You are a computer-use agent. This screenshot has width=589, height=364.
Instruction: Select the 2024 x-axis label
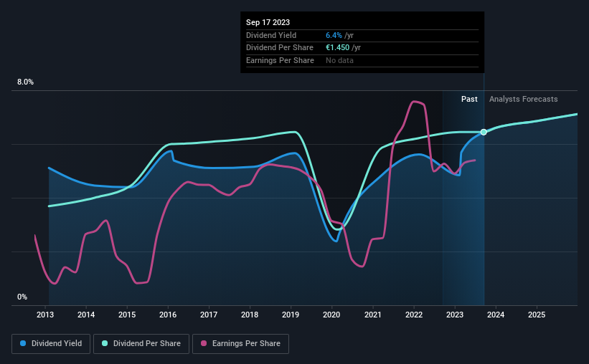point(496,315)
